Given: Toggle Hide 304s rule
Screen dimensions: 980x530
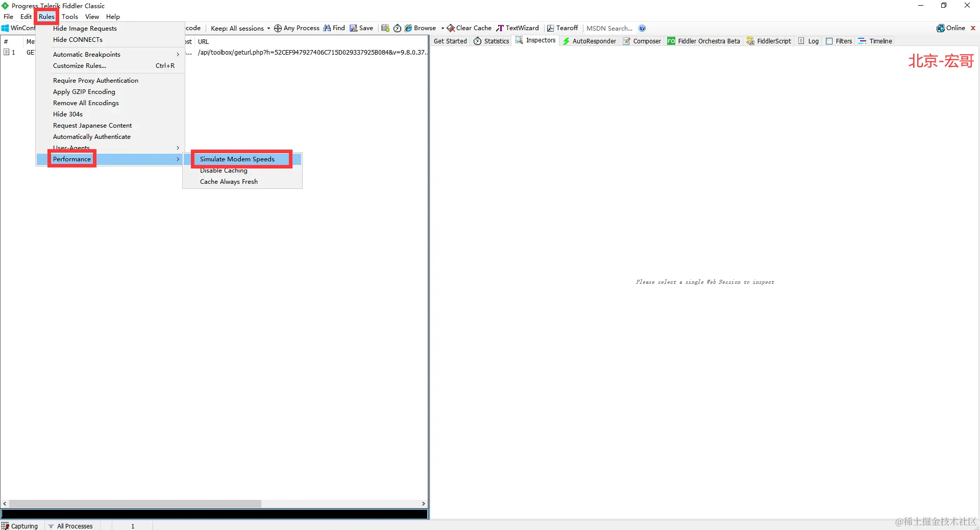Looking at the screenshot, I should point(110,114).
